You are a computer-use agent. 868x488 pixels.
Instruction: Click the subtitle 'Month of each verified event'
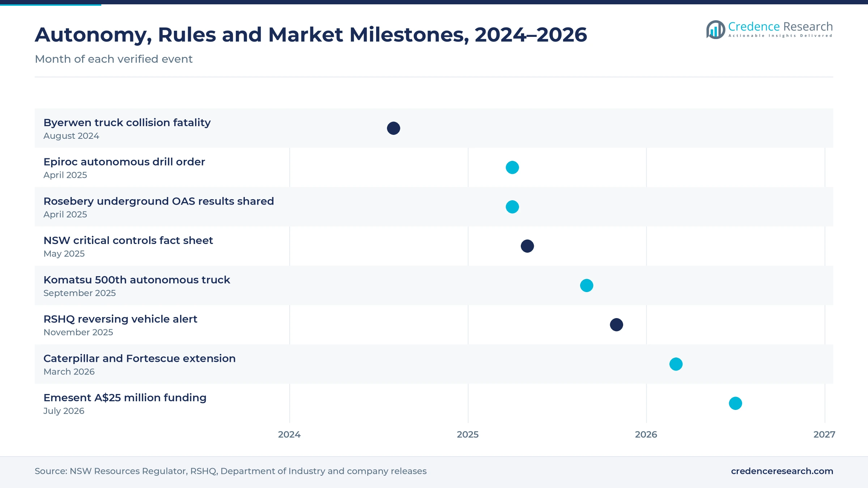(x=114, y=59)
